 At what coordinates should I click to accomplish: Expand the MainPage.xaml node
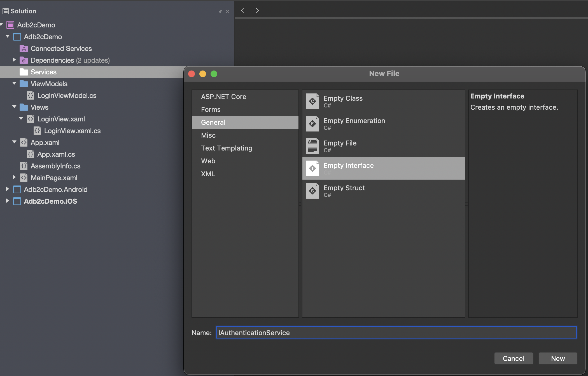pos(14,177)
